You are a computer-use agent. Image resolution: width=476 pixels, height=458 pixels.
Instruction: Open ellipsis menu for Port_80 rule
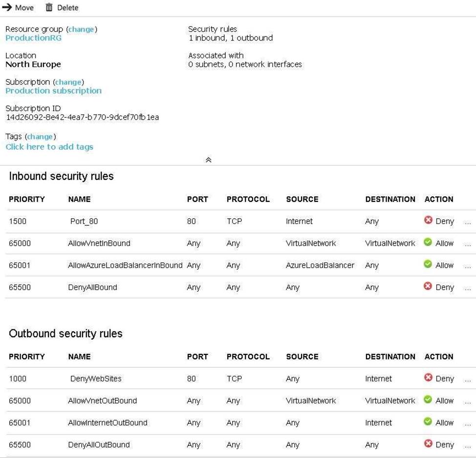click(468, 222)
